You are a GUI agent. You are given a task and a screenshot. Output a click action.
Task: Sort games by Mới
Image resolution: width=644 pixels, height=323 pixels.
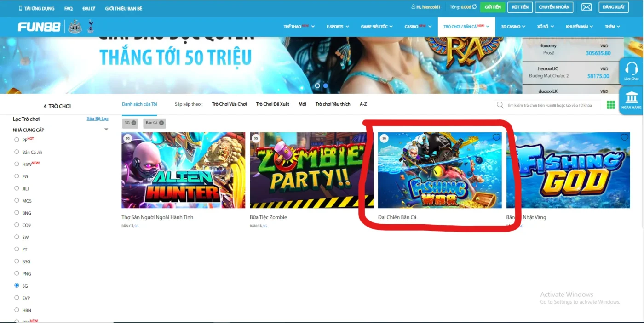pyautogui.click(x=302, y=104)
